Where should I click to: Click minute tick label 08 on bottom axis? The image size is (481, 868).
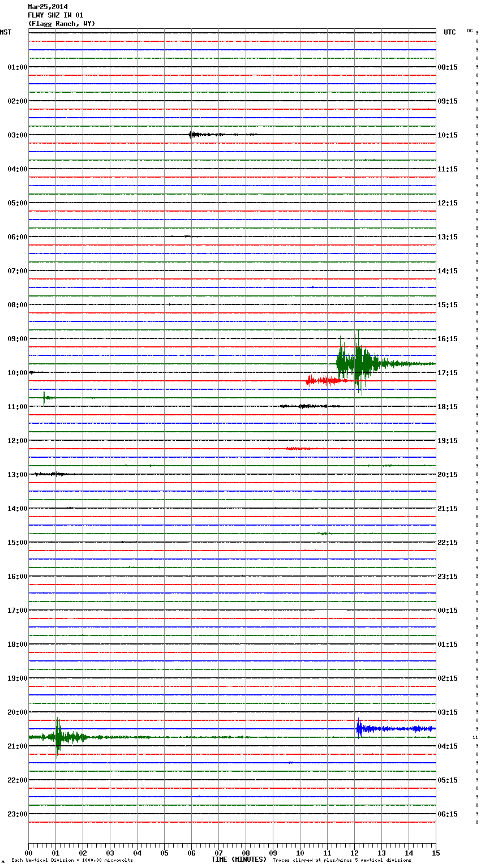click(x=246, y=853)
